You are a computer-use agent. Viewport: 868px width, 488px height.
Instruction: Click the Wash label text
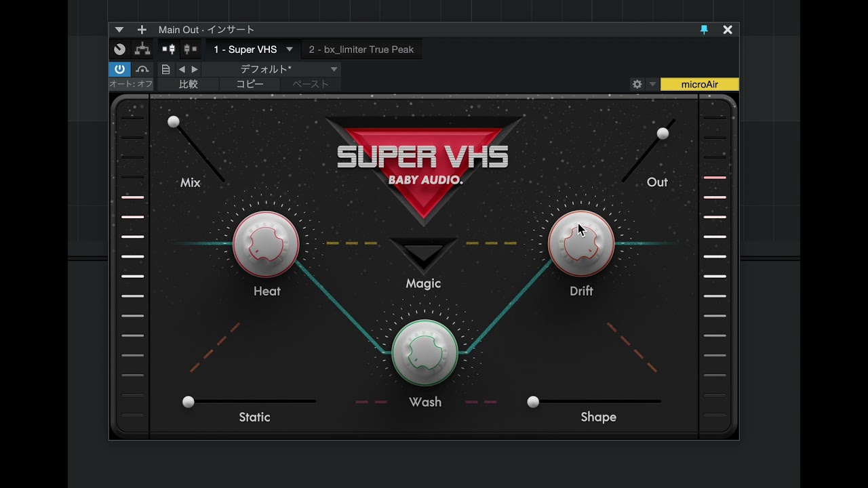tap(425, 402)
